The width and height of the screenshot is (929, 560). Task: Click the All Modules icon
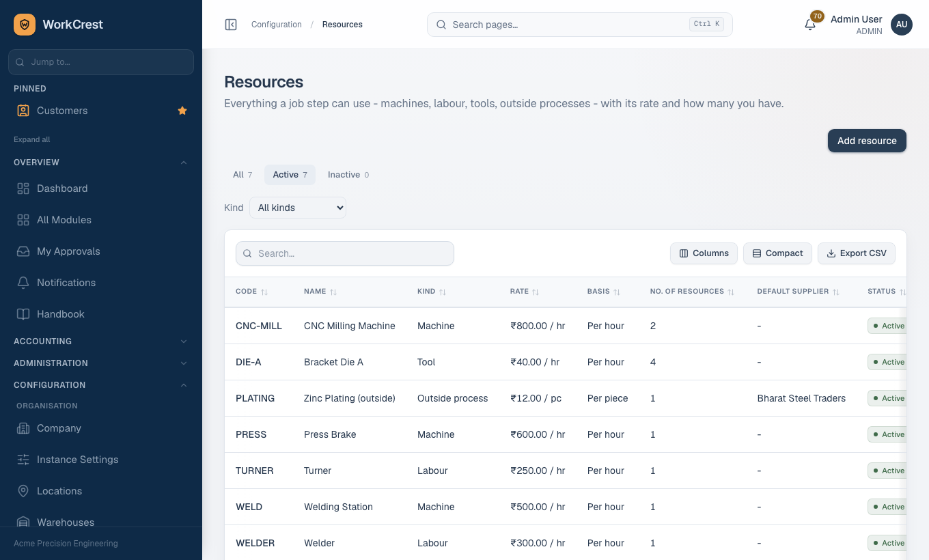23,220
